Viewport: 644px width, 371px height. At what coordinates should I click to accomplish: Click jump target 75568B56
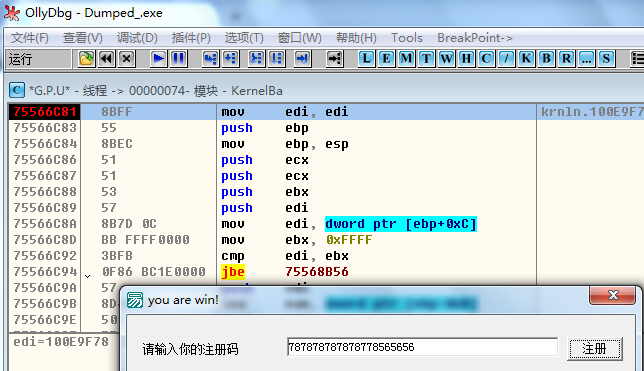(317, 272)
